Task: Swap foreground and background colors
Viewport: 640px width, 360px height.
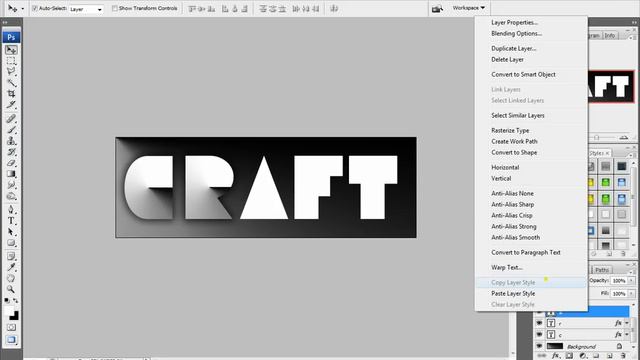Action: pos(16,301)
